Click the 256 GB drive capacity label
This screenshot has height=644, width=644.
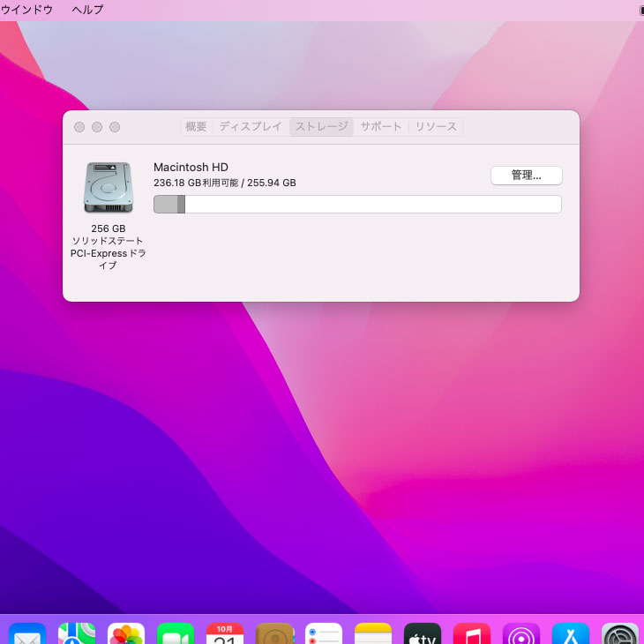109,228
